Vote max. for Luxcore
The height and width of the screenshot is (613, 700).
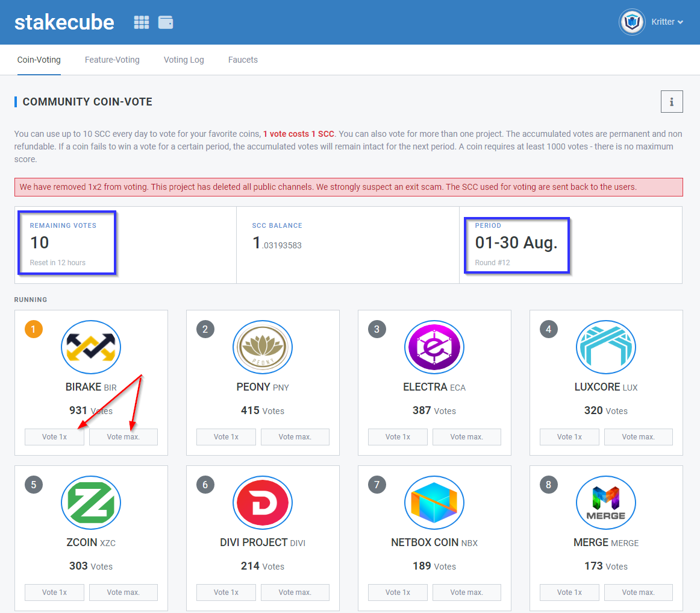click(x=639, y=437)
